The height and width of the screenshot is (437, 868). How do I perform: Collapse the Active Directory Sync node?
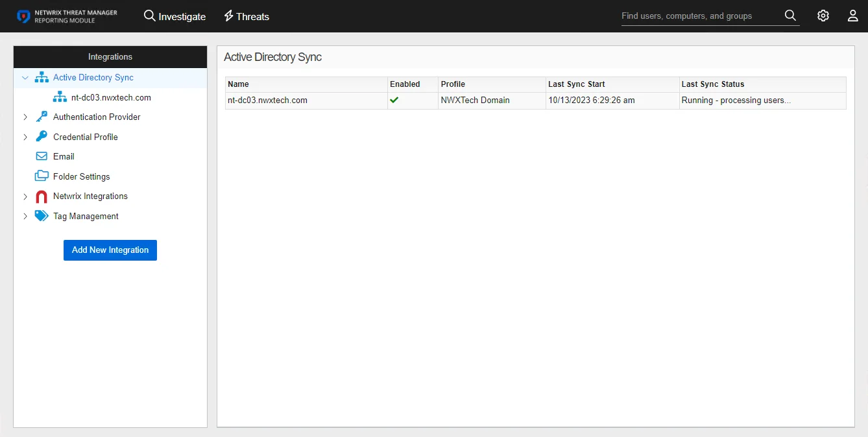click(25, 78)
